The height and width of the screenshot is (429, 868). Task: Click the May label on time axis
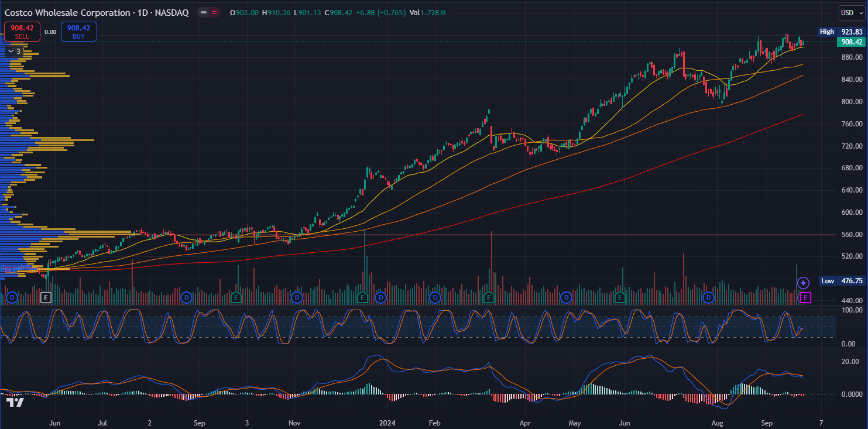click(x=575, y=422)
